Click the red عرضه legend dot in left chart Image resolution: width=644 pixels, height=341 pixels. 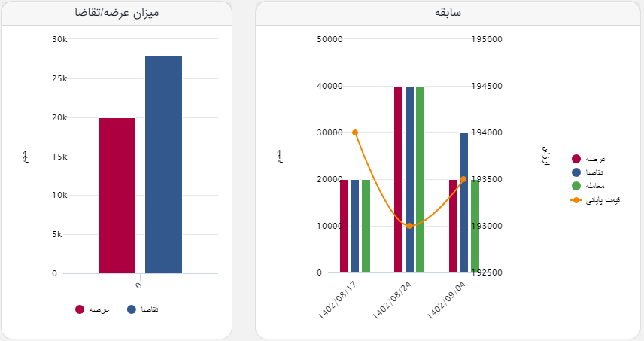coord(80,309)
